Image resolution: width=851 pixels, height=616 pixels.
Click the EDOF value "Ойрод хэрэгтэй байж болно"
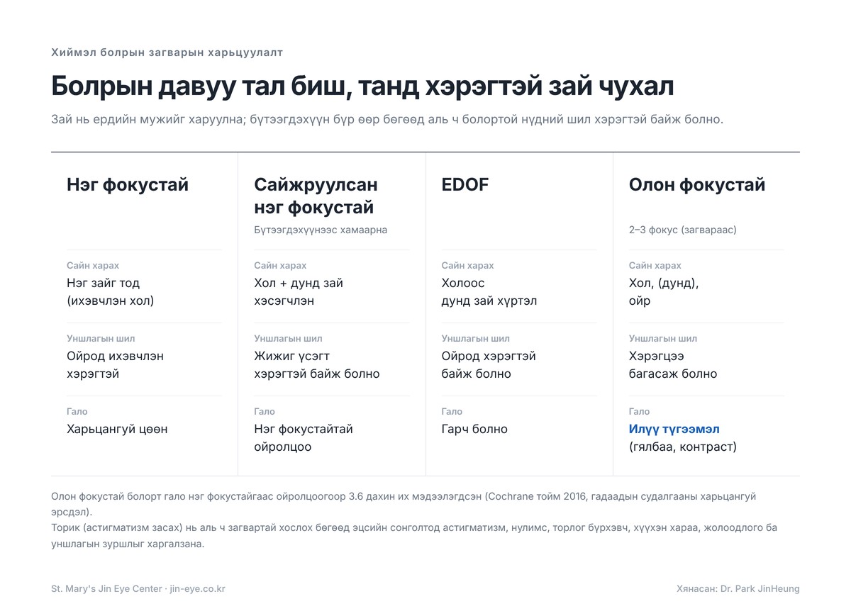489,365
